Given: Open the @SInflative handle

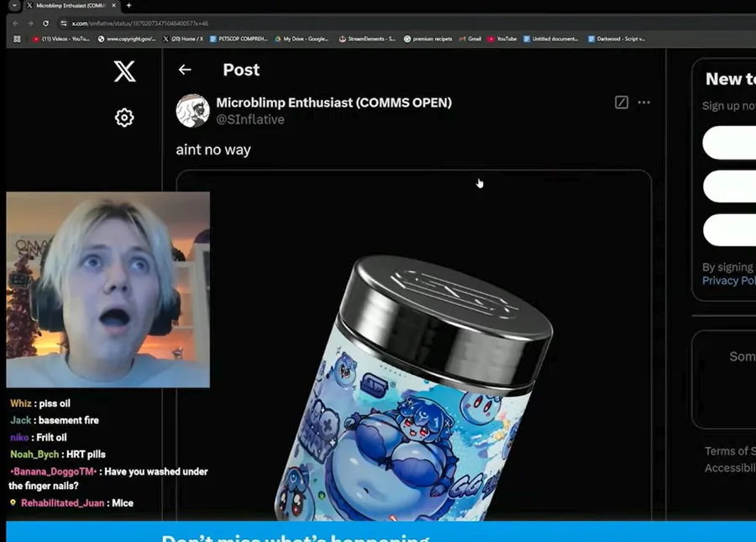Looking at the screenshot, I should tap(250, 119).
